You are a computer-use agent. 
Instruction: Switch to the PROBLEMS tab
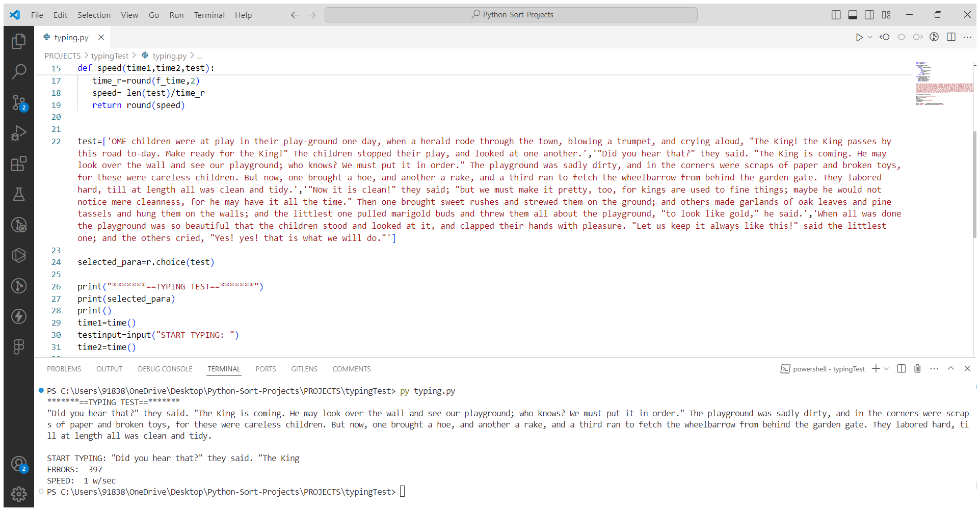(64, 369)
